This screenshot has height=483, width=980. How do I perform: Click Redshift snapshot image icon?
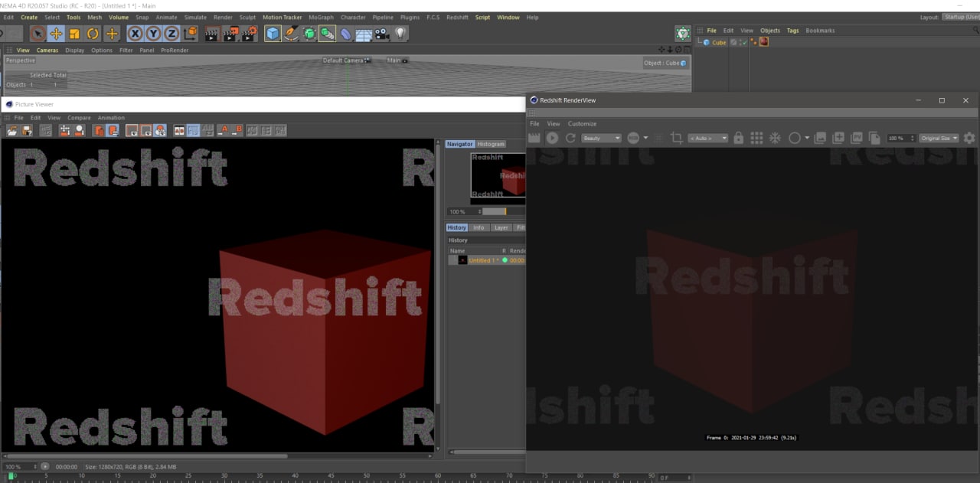(x=820, y=138)
